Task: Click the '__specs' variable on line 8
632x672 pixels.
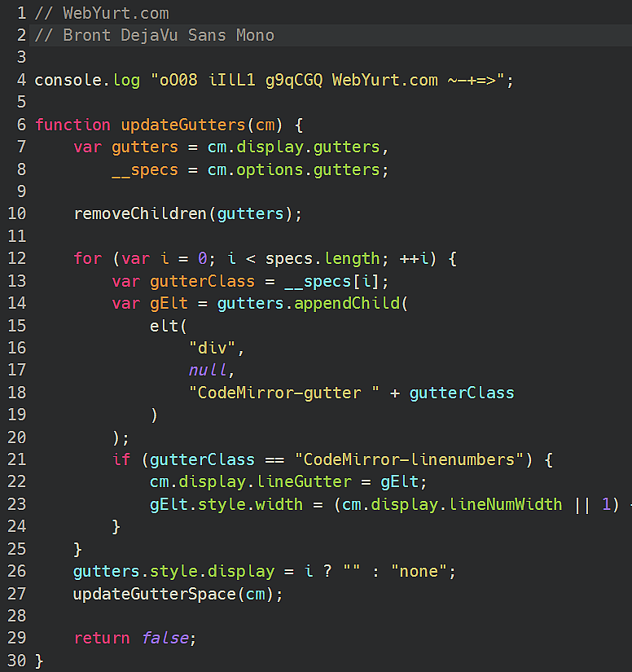Action: [x=145, y=170]
